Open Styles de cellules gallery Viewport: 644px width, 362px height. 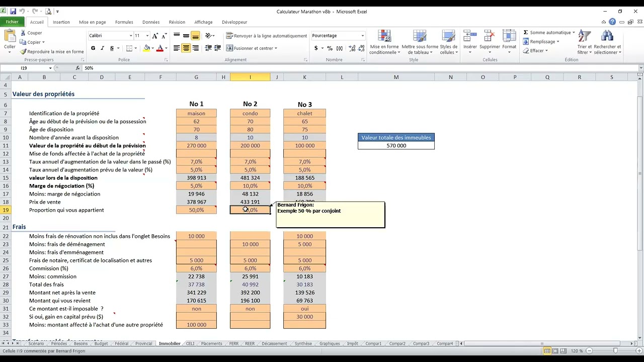pyautogui.click(x=449, y=43)
